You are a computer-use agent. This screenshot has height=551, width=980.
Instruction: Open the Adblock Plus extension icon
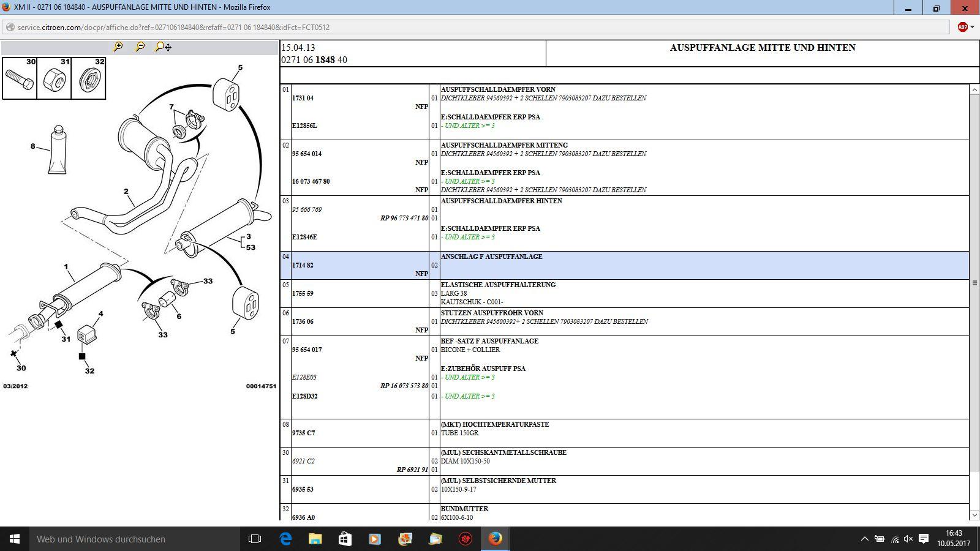click(962, 27)
